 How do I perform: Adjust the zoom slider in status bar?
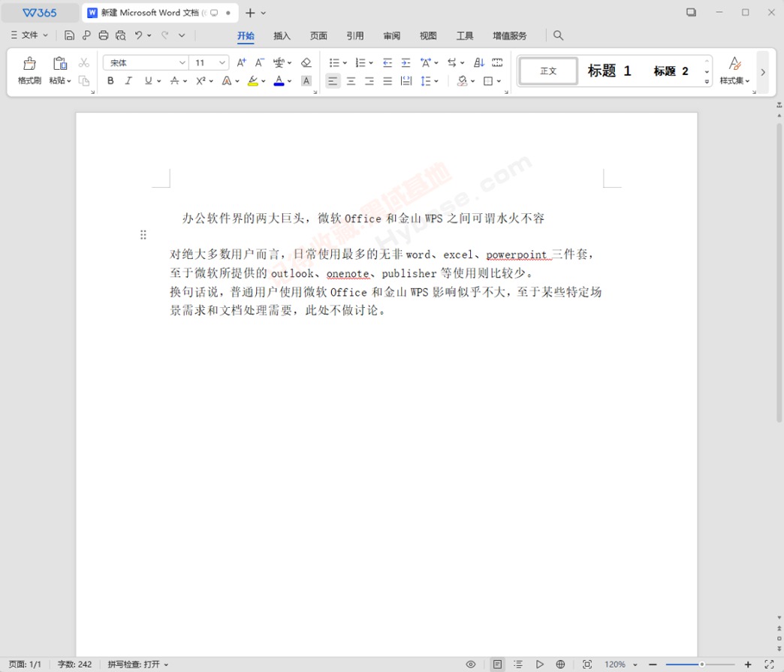[x=701, y=664]
